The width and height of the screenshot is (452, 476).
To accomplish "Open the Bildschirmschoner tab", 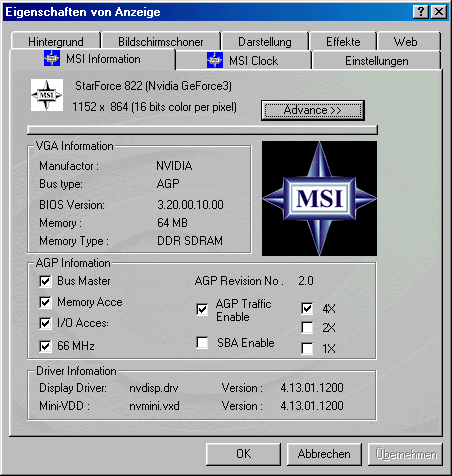I will click(161, 42).
